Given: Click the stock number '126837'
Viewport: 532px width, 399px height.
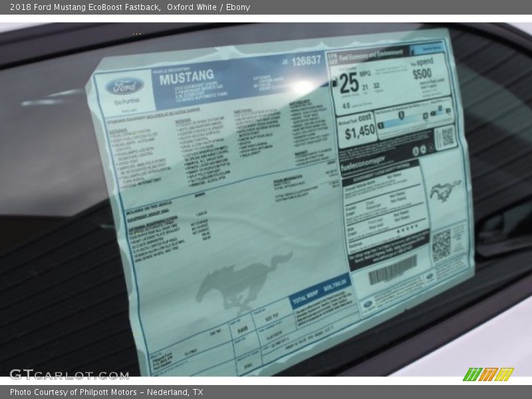Looking at the screenshot, I should pyautogui.click(x=306, y=61).
